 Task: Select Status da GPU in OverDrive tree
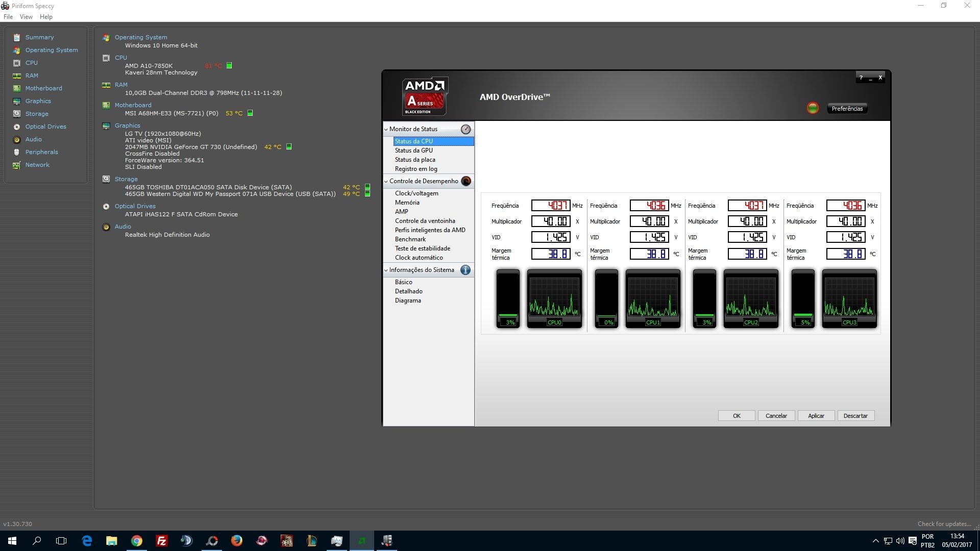[x=413, y=151]
